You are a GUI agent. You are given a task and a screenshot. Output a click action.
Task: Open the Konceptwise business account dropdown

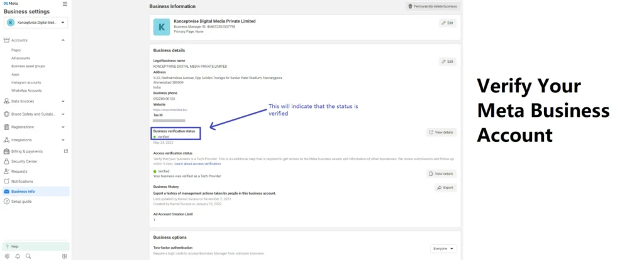pos(36,23)
